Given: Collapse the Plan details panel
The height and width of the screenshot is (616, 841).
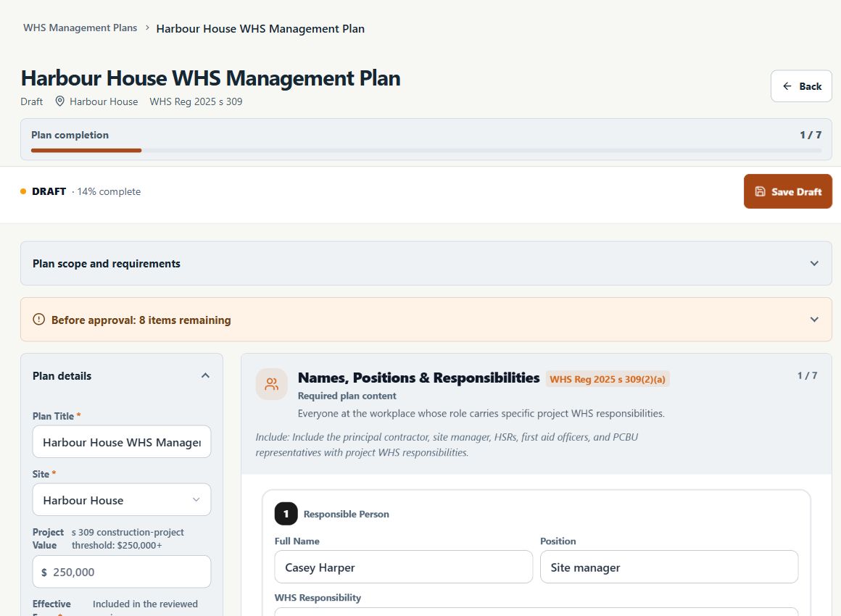Looking at the screenshot, I should click(x=205, y=376).
